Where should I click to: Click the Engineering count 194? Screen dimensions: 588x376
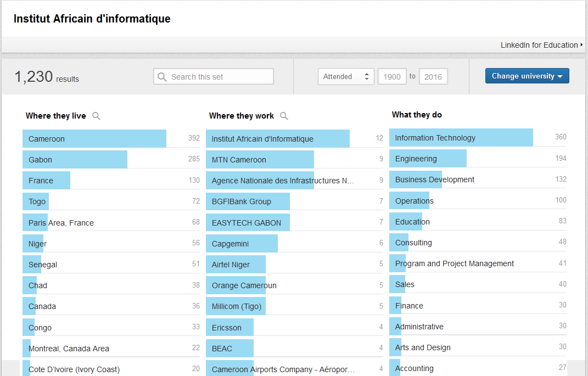click(561, 158)
